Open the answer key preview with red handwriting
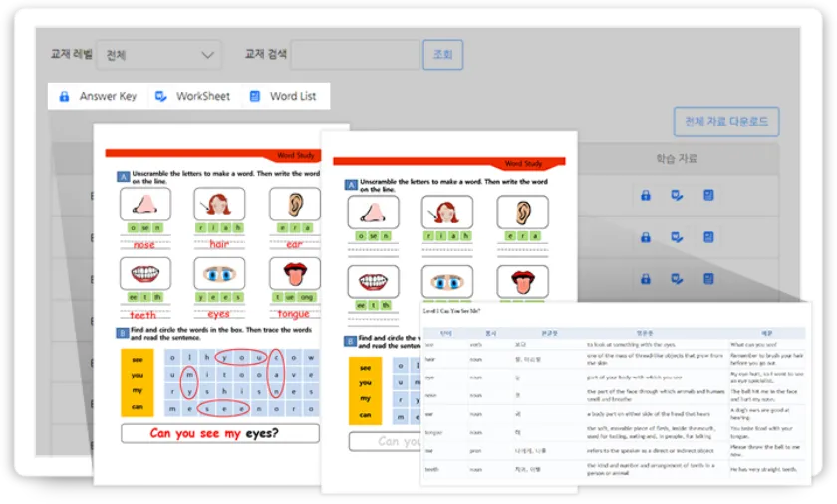Screen dimensions: 837x504 tap(219, 299)
